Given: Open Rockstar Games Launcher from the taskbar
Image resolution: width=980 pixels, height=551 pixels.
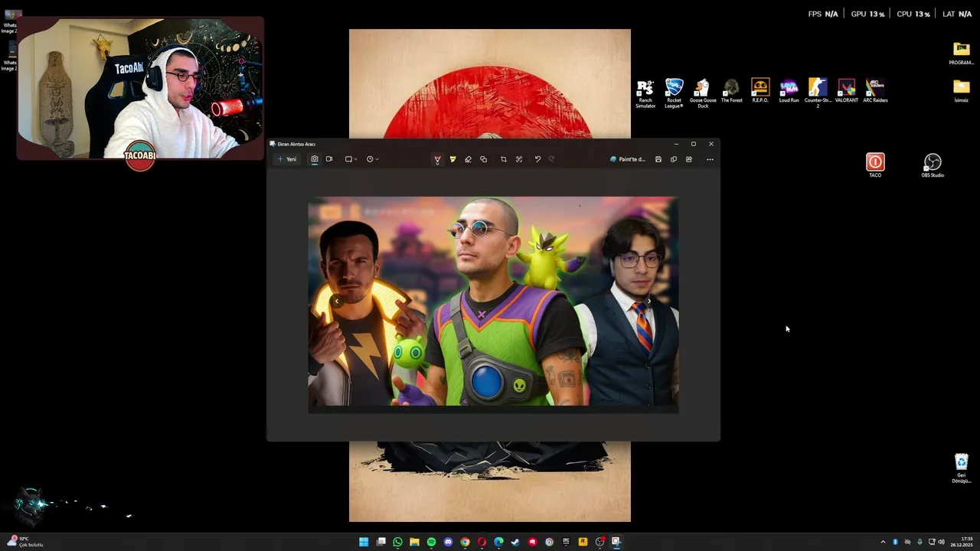Looking at the screenshot, I should (x=583, y=542).
